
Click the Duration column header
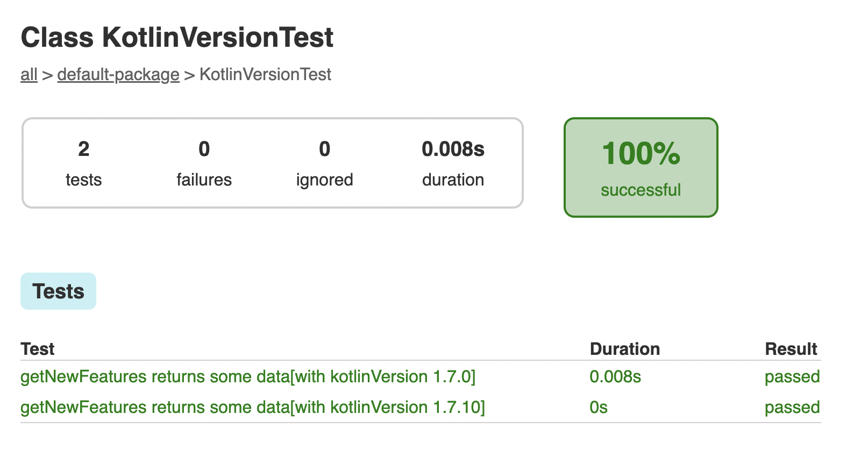point(625,349)
